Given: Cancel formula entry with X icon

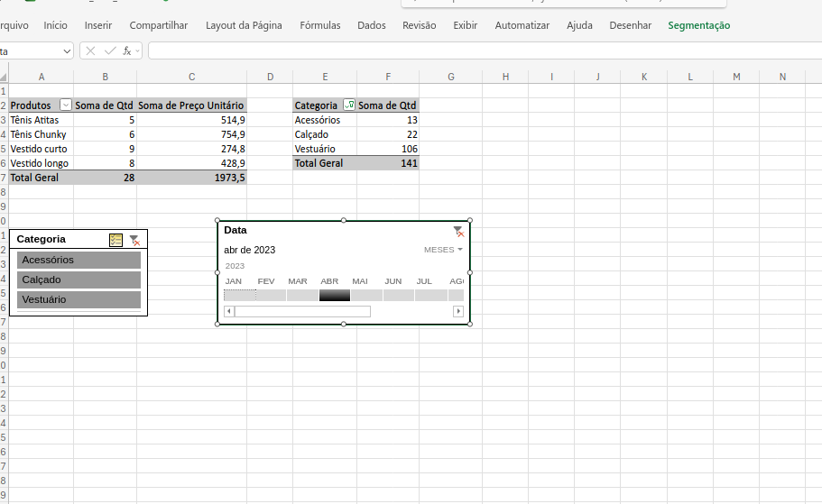Looking at the screenshot, I should click(91, 50).
